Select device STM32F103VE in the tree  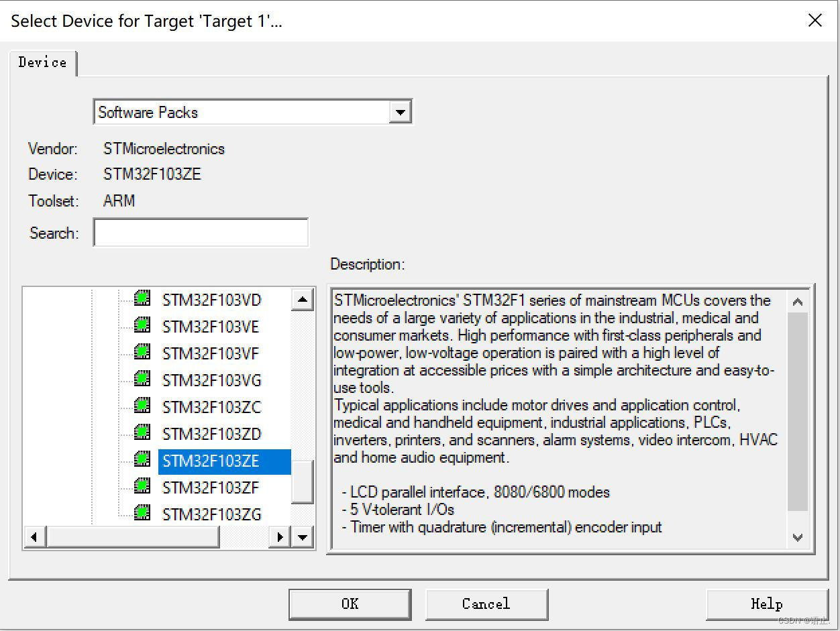(210, 327)
